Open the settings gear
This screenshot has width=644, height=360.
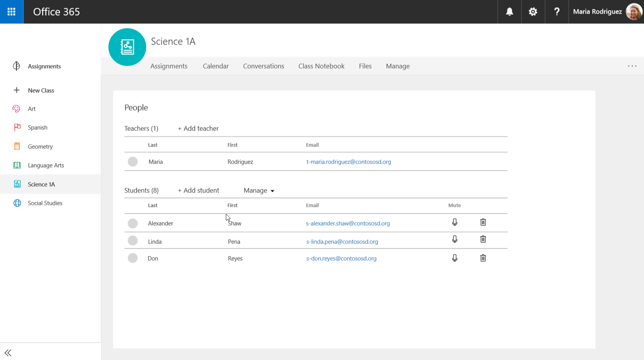[x=533, y=12]
